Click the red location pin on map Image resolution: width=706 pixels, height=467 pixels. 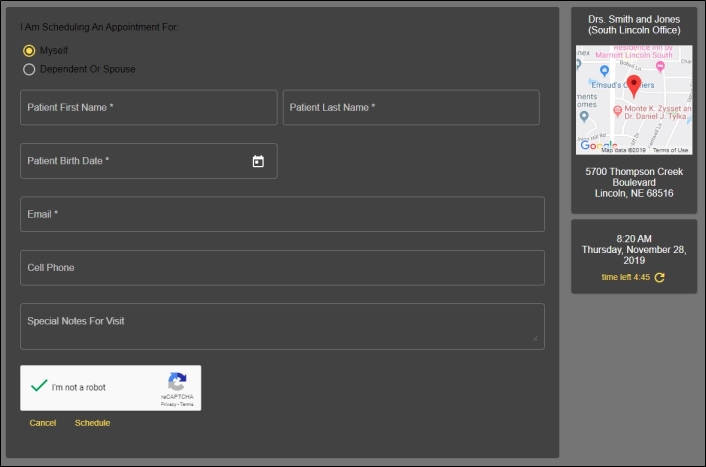633,85
